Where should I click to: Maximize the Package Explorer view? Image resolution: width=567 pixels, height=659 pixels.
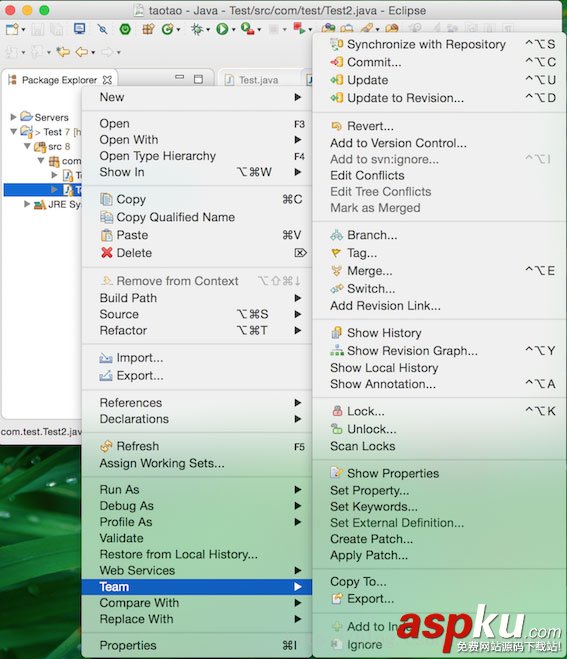(198, 79)
